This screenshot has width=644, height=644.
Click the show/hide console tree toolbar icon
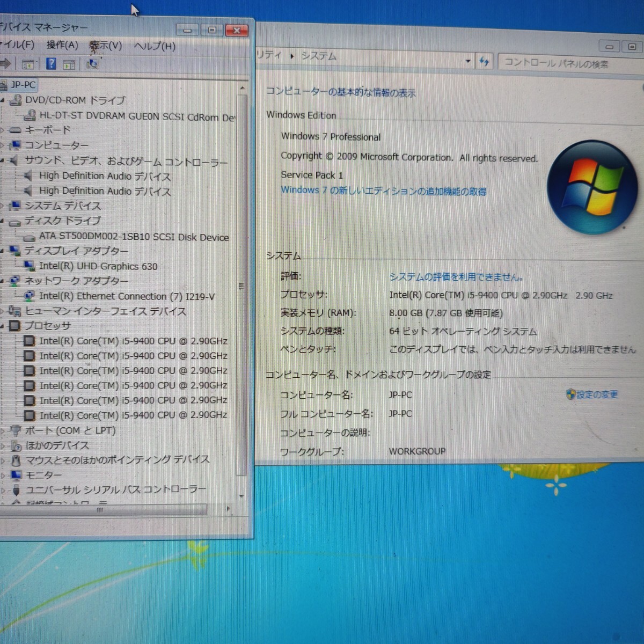click(x=28, y=64)
